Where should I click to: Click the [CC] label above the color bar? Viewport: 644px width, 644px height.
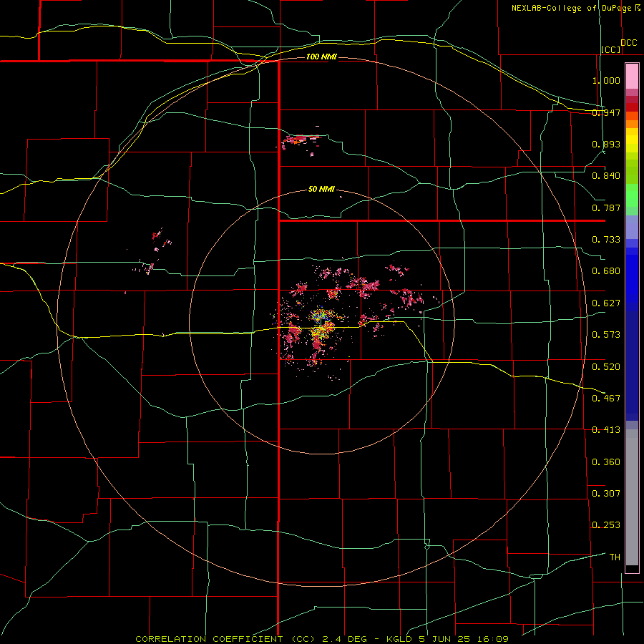click(611, 49)
